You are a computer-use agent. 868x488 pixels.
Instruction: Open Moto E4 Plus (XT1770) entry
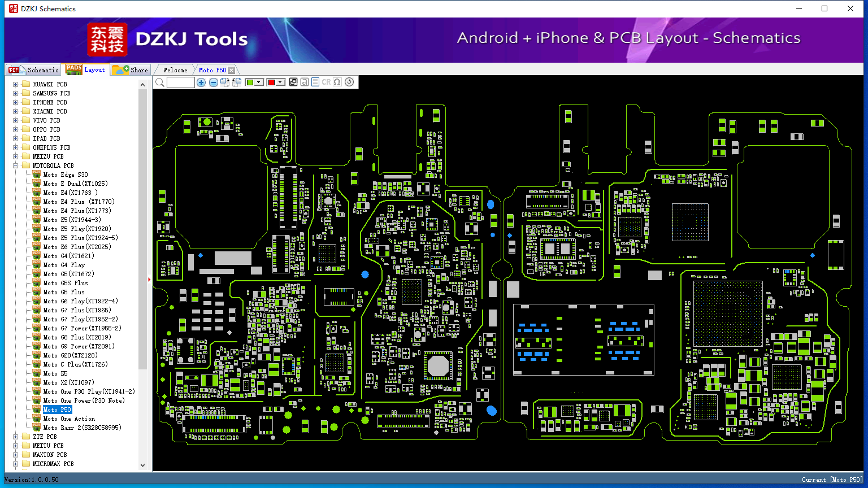click(79, 202)
